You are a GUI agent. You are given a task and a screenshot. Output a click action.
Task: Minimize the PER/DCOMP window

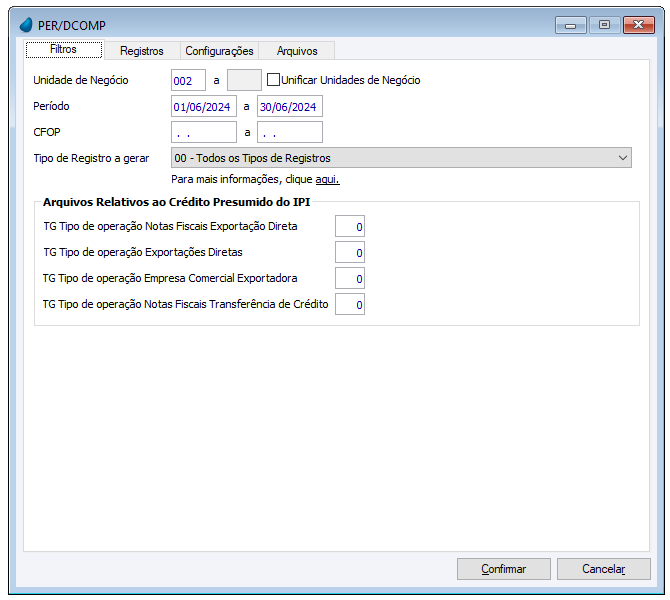click(x=570, y=25)
